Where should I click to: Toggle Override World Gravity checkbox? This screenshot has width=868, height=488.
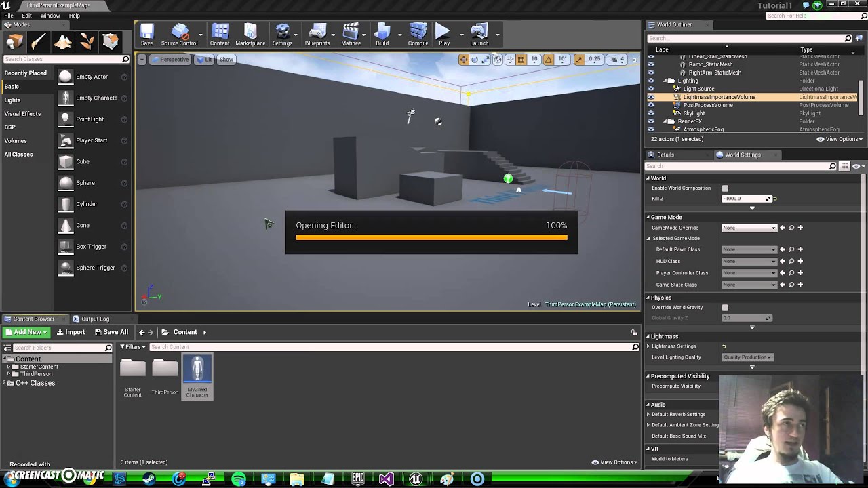(725, 308)
